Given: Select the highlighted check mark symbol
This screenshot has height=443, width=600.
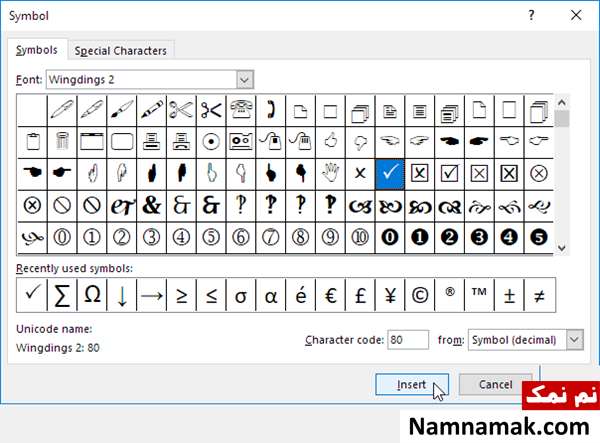Looking at the screenshot, I should tap(390, 174).
